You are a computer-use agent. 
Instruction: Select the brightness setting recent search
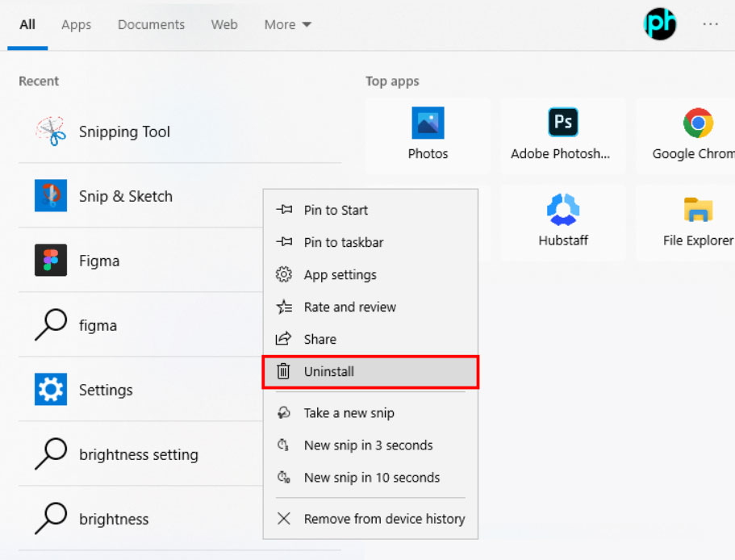coord(140,454)
